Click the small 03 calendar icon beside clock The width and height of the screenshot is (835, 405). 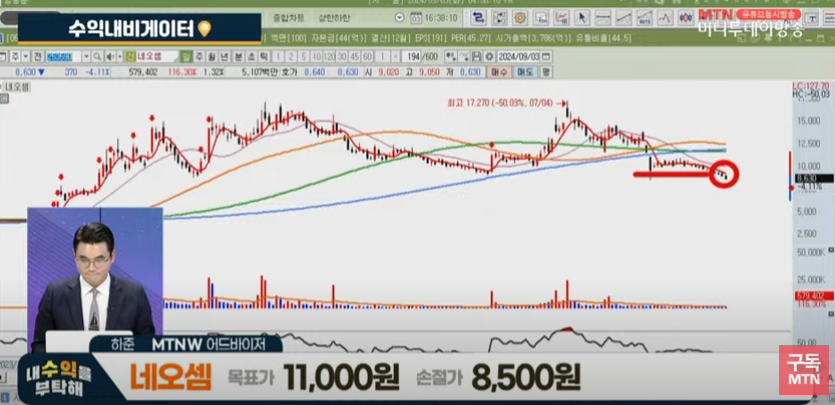coord(416,18)
